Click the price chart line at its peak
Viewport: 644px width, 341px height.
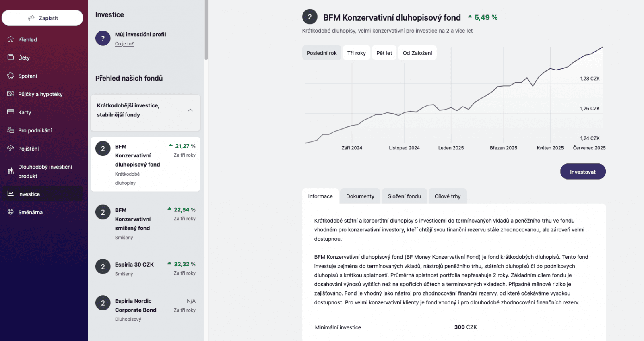click(x=603, y=47)
